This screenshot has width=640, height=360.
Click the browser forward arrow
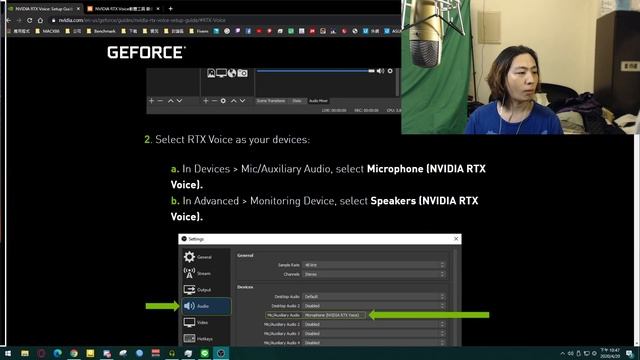pos(19,20)
